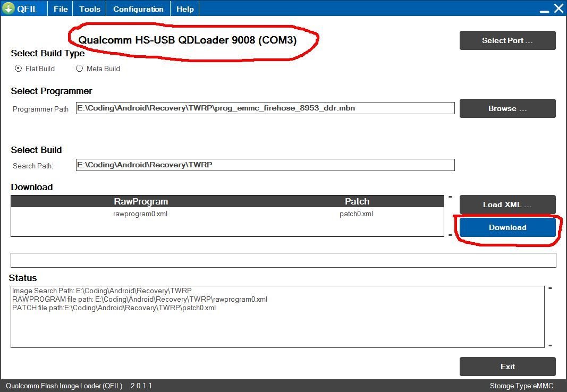Open the Configuration menu
Viewport: 567px width, 392px height.
click(x=138, y=9)
